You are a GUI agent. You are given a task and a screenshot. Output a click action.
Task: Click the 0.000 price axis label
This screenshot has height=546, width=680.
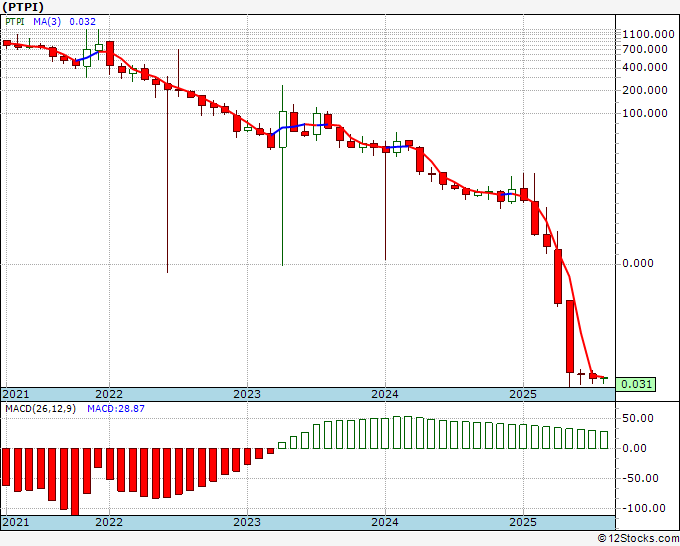pyautogui.click(x=638, y=263)
